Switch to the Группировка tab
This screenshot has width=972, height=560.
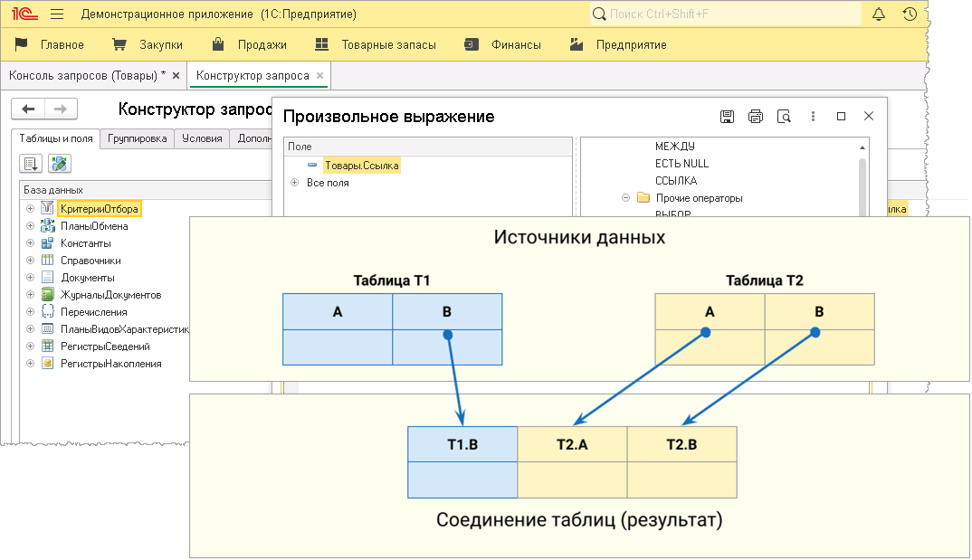[x=137, y=139]
